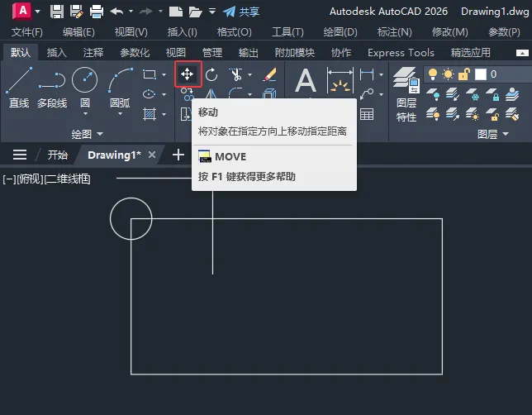The image size is (532, 415).
Task: Click the Erase tool icon
Action: 270,74
